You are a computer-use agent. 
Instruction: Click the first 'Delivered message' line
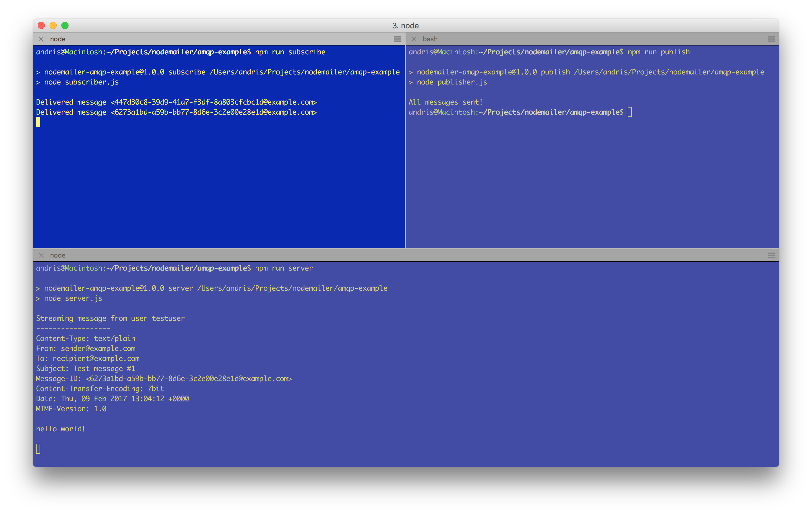click(x=176, y=102)
